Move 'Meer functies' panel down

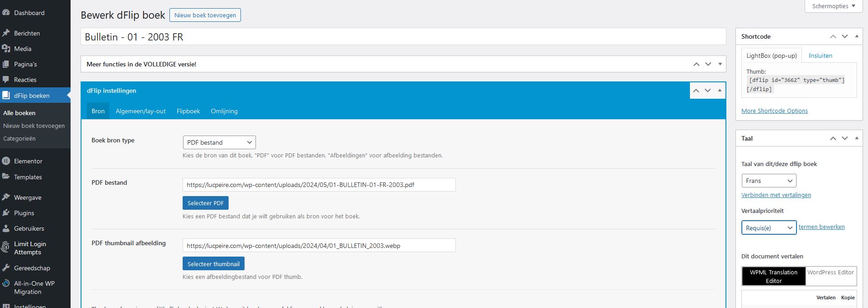[708, 64]
